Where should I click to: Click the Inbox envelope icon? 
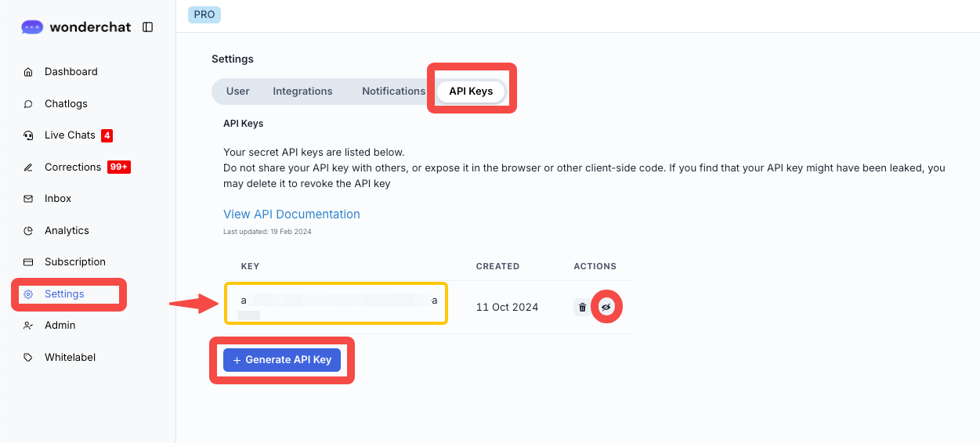click(x=28, y=199)
